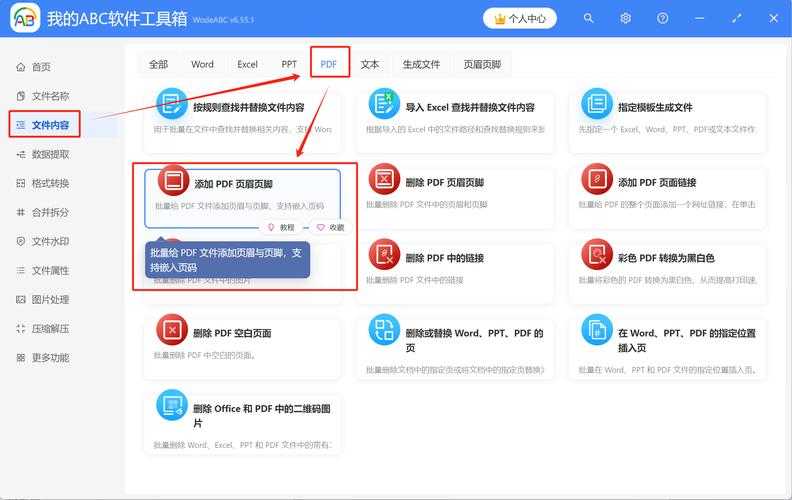Click the 删除 PDF 页眉页脚 icon

pos(384,179)
